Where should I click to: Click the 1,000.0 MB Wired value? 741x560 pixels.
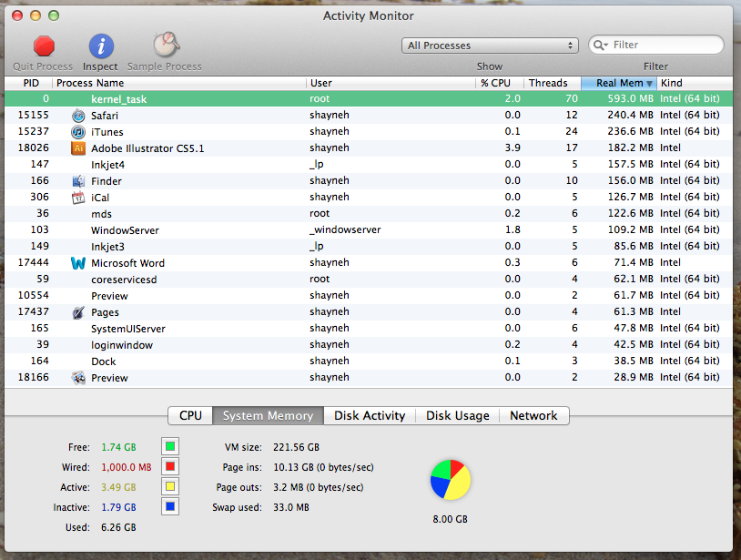[x=127, y=467]
